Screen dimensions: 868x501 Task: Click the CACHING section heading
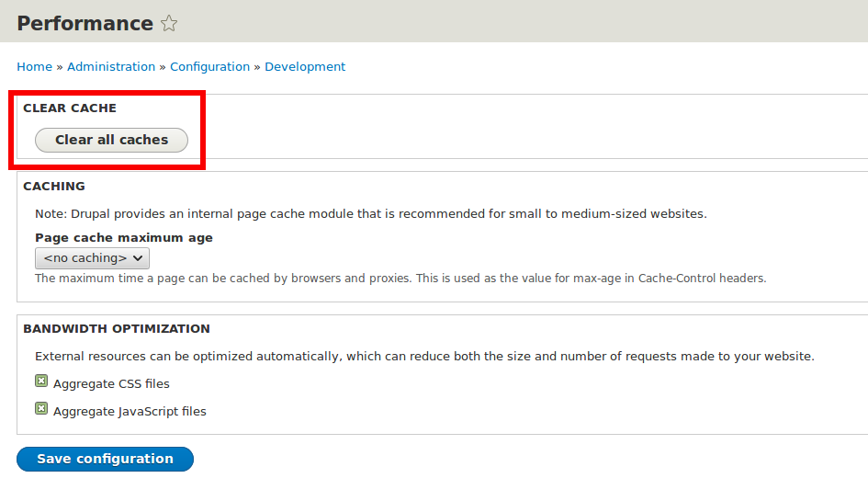(x=54, y=187)
